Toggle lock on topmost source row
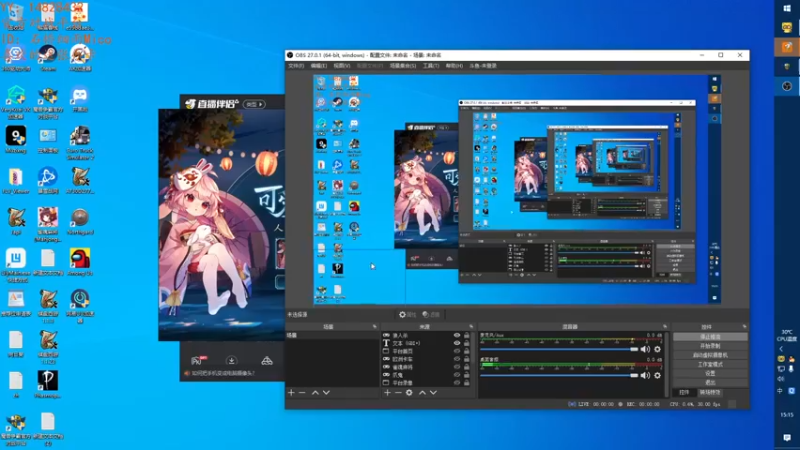800x450 pixels. click(x=466, y=335)
